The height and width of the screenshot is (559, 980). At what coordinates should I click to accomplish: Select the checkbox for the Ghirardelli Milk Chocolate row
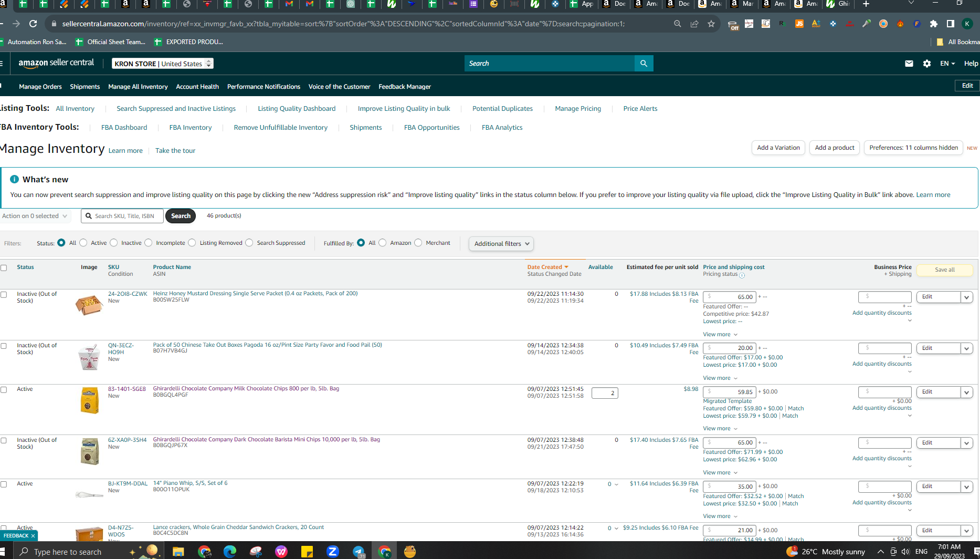point(4,390)
